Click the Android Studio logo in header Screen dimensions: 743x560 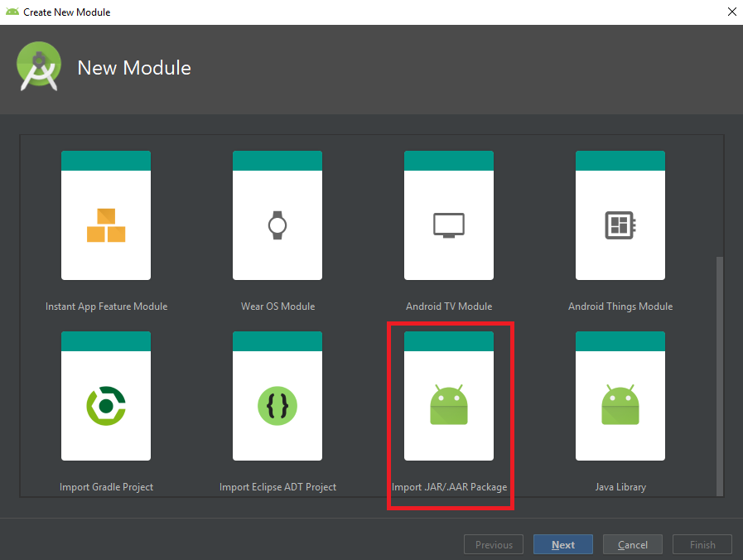pos(39,66)
